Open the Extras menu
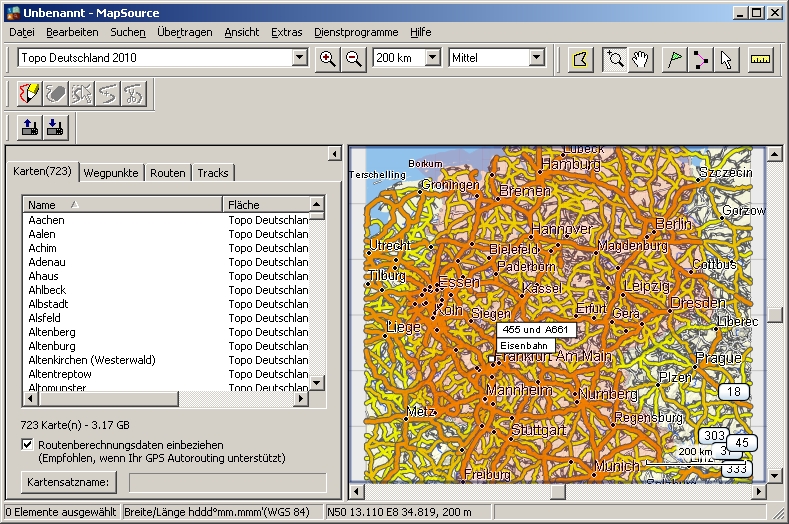The width and height of the screenshot is (789, 524). (x=286, y=32)
